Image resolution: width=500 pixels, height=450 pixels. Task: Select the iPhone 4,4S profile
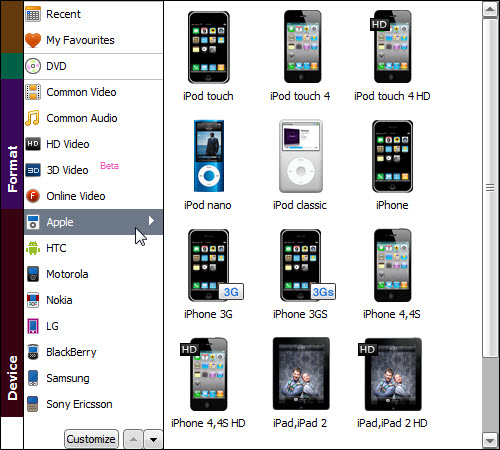[392, 274]
